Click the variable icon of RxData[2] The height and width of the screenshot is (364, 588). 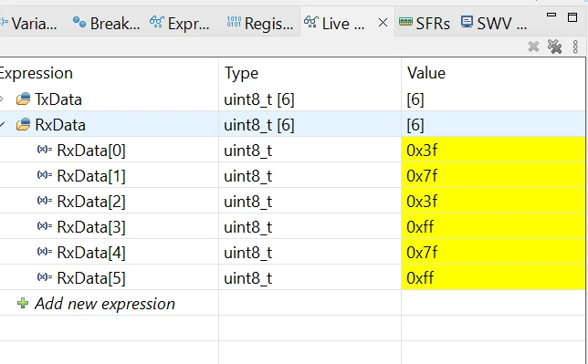click(x=44, y=201)
